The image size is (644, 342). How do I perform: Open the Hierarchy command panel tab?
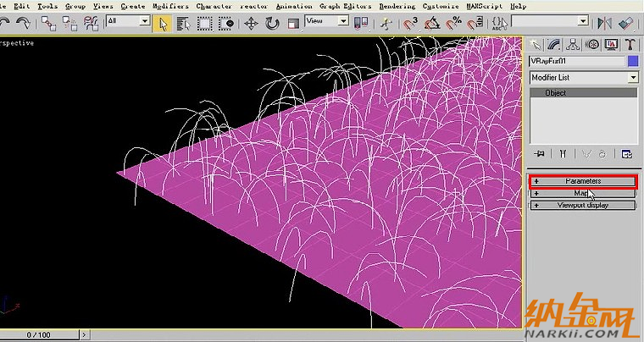(x=572, y=44)
